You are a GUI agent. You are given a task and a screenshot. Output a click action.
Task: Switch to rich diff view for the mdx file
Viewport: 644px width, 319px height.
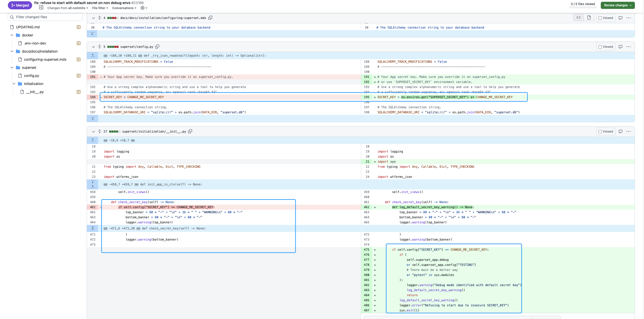tap(589, 18)
